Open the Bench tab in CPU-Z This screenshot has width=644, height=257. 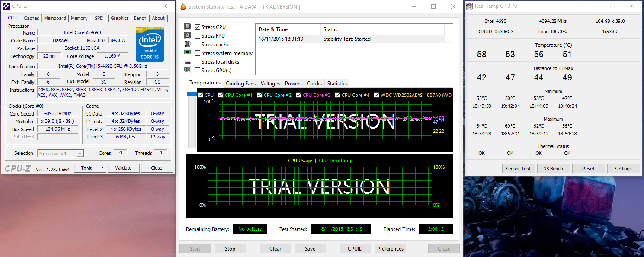[140, 18]
